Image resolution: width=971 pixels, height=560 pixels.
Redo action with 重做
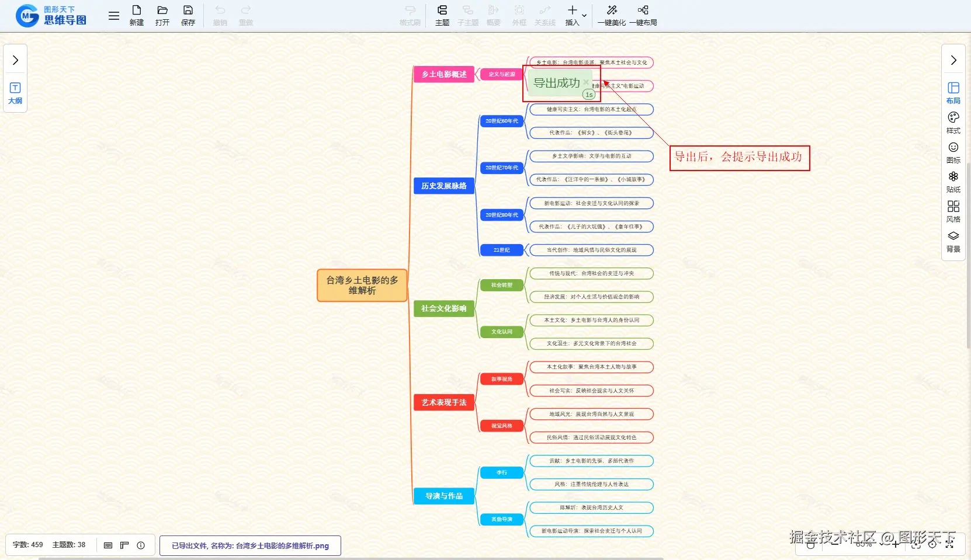pos(246,16)
